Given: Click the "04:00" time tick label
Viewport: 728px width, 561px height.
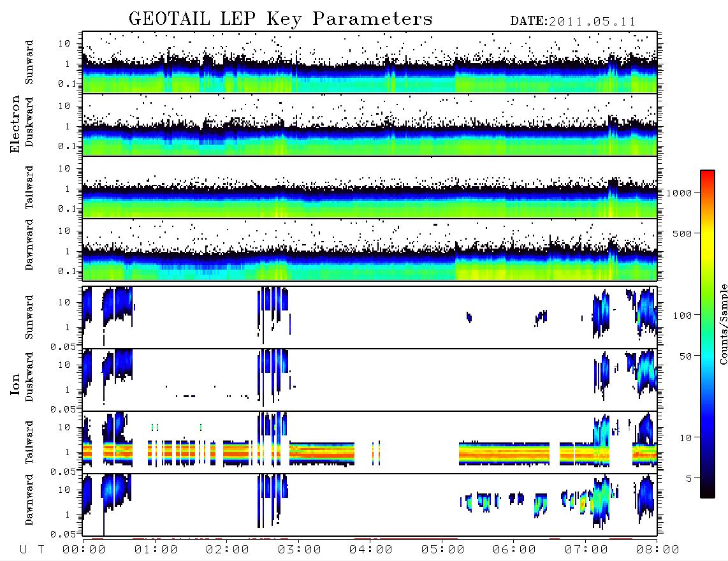Looking at the screenshot, I should tap(371, 550).
